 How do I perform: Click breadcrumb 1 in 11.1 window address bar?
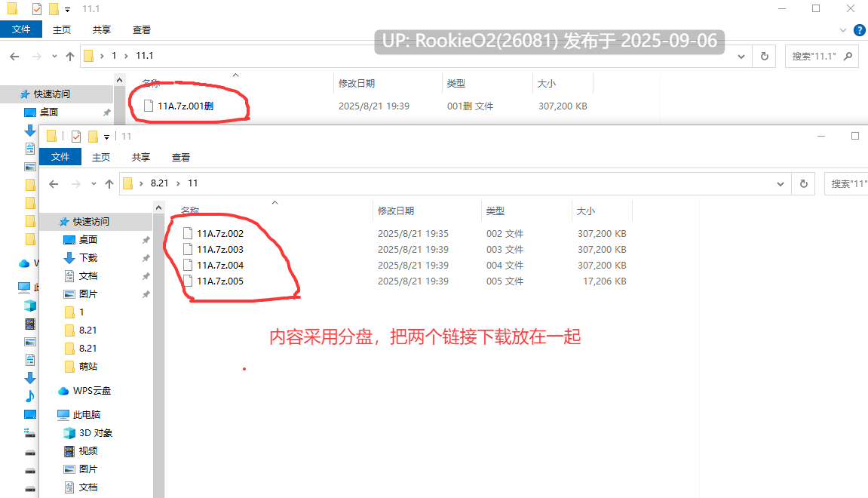[114, 56]
